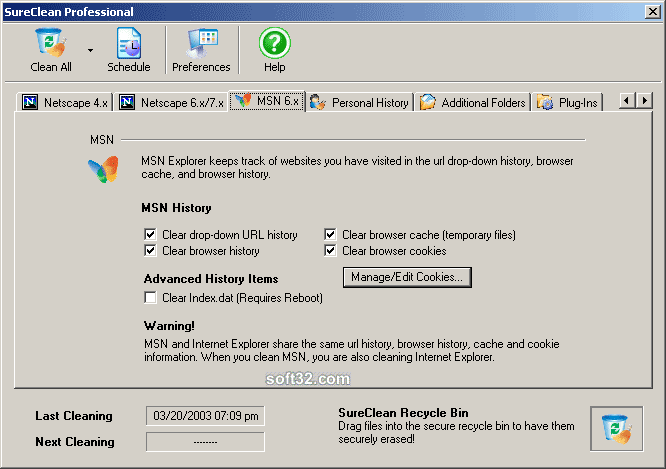666x469 pixels.
Task: Enable Clear Index.dat (Requires Reboot)
Action: tap(150, 297)
